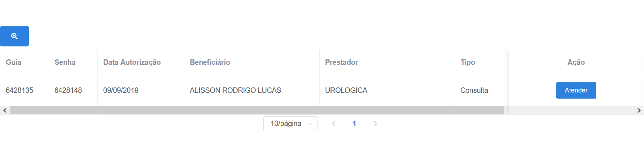Click the Senha column header

click(65, 62)
